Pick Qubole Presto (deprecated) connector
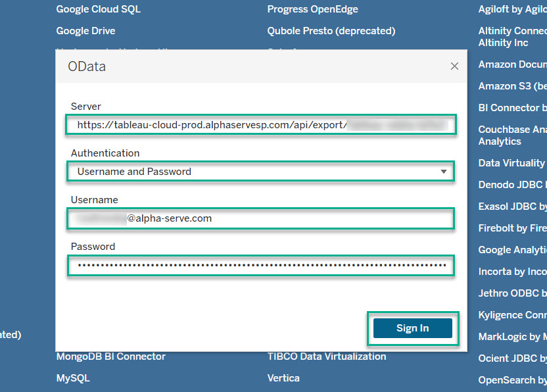This screenshot has width=547, height=392. click(331, 31)
